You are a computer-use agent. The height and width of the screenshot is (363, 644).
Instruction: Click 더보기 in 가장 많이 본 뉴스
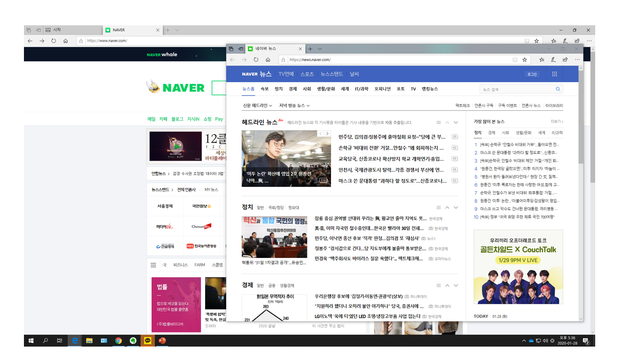[x=557, y=121]
